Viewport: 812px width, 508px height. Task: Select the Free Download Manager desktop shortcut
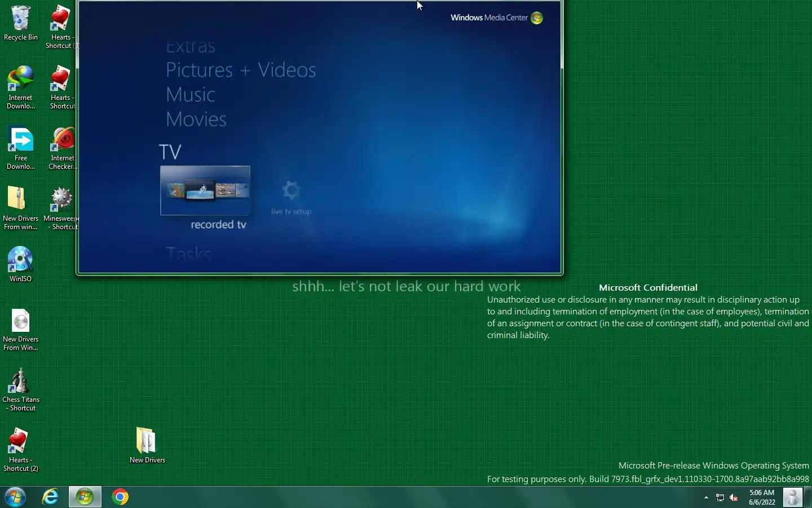20,148
